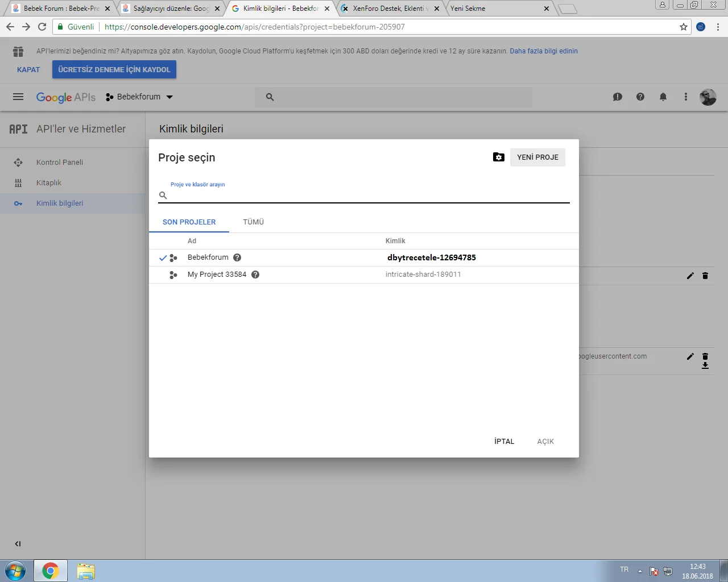The image size is (728, 582).
Task: Collapse the left sidebar with the arrow
Action: 18,543
